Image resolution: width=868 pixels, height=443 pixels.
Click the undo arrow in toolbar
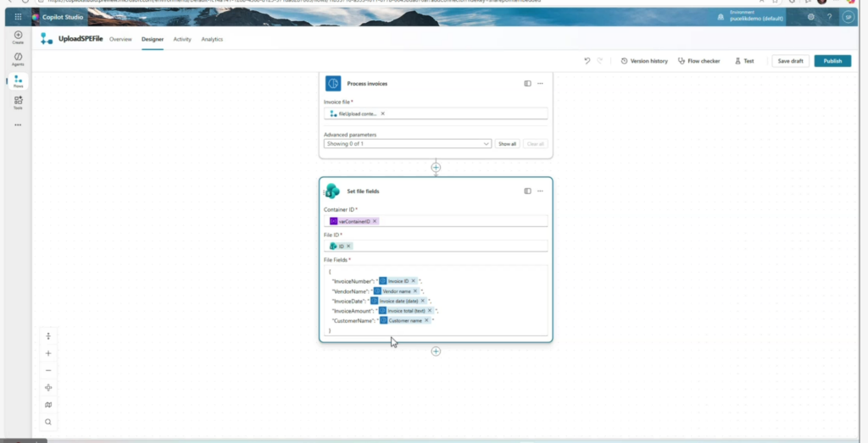587,61
